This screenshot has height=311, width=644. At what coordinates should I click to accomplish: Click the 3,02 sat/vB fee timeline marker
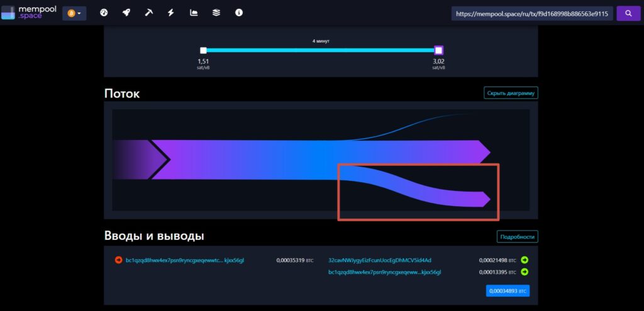tap(439, 50)
